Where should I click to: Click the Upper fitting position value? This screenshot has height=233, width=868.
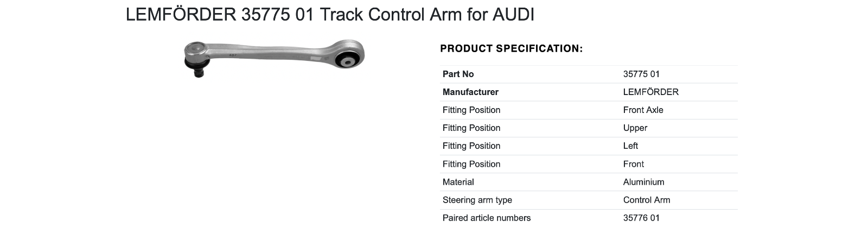tap(635, 128)
